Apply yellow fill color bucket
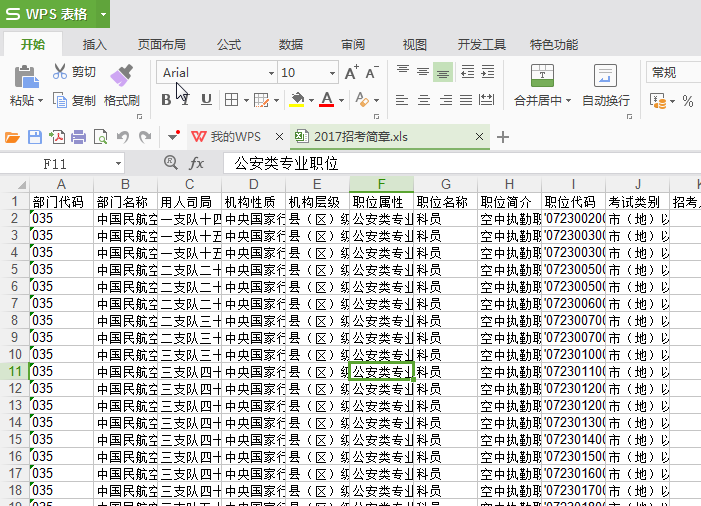The width and height of the screenshot is (701, 506). coord(297,100)
